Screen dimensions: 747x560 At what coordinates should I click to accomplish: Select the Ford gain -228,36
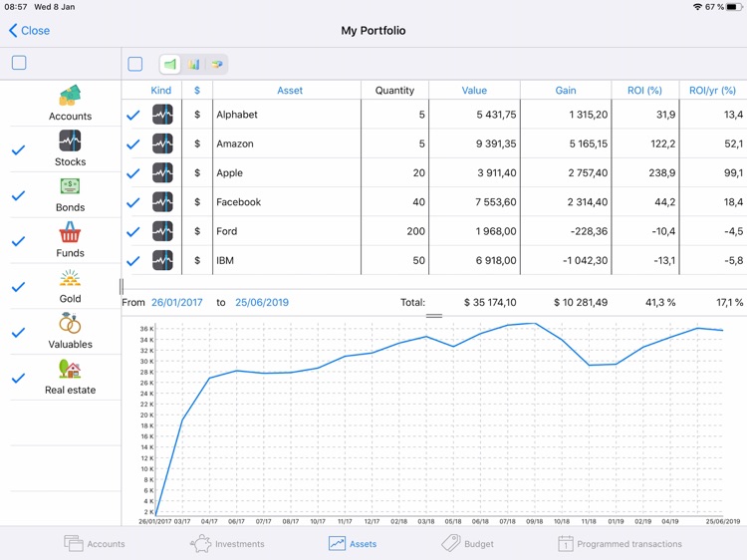[589, 231]
